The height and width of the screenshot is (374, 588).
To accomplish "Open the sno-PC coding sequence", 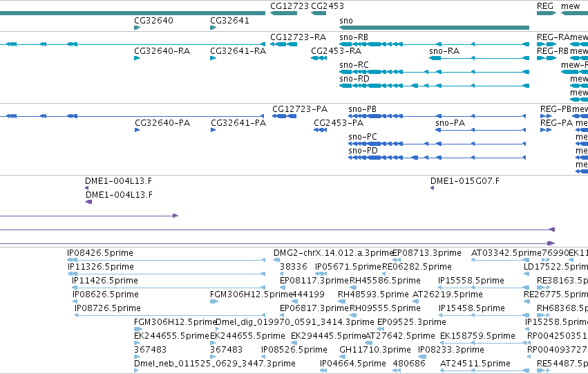I will [x=437, y=144].
